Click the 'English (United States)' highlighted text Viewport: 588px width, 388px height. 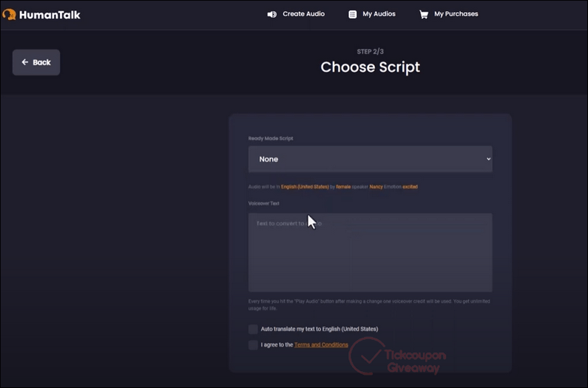tap(305, 187)
